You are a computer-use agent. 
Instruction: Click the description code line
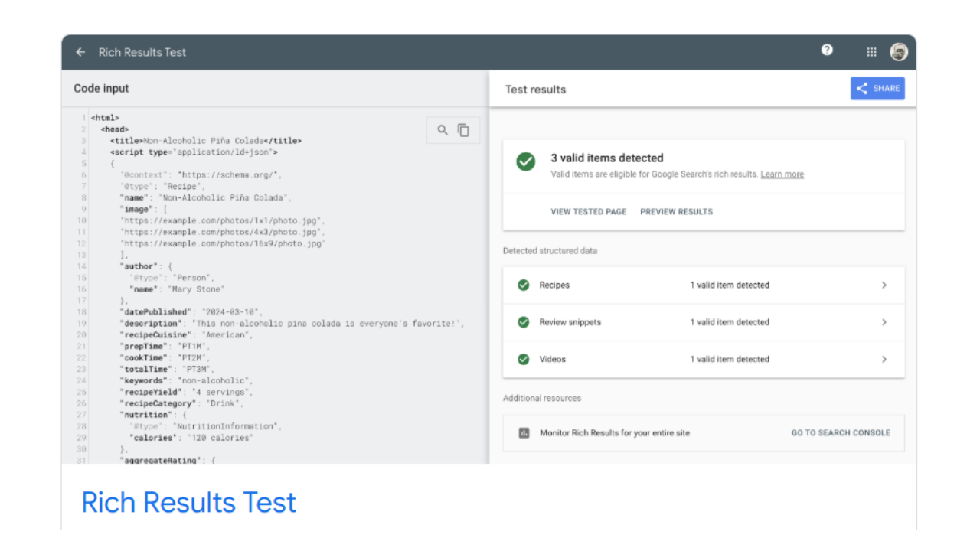click(x=292, y=324)
